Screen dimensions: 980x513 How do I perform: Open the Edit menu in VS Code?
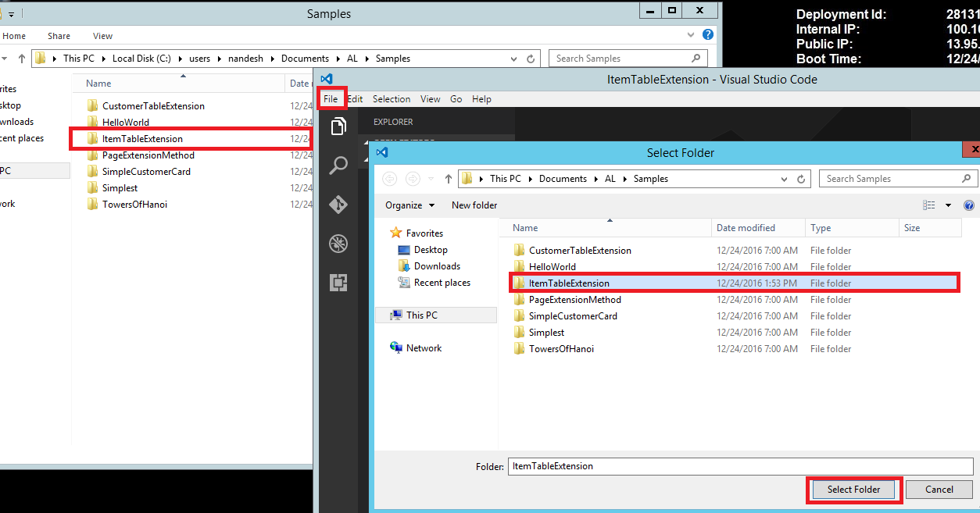coord(355,99)
